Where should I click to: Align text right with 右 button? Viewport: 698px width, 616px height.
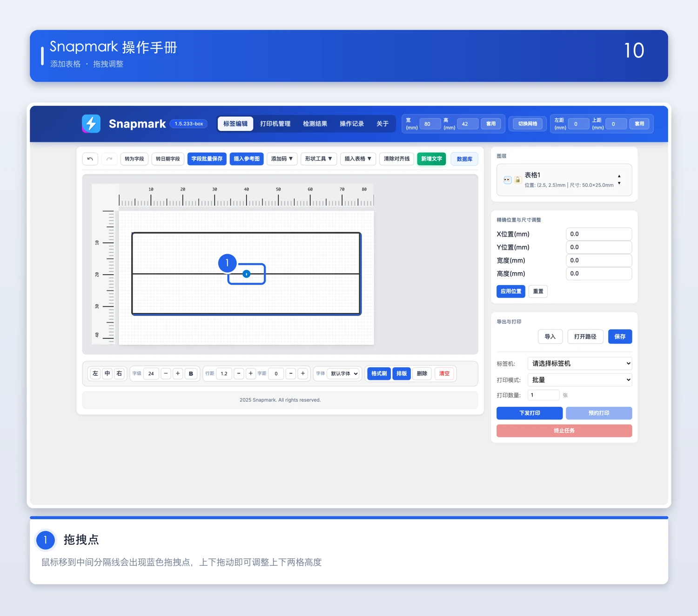click(120, 373)
